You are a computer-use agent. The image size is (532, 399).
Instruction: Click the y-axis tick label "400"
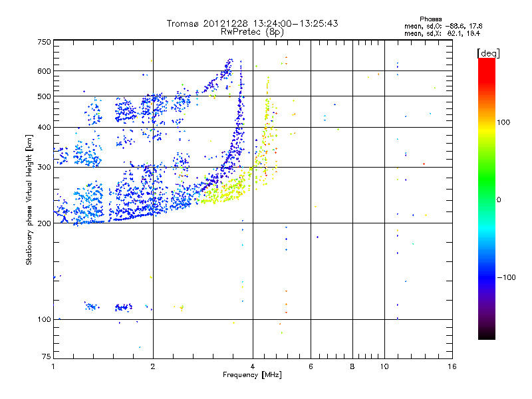[44, 127]
